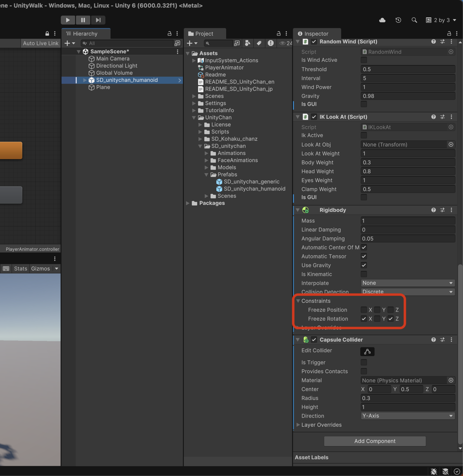Viewport: 463px width, 476px height.
Task: Open version history via clock icon
Action: coord(398,20)
